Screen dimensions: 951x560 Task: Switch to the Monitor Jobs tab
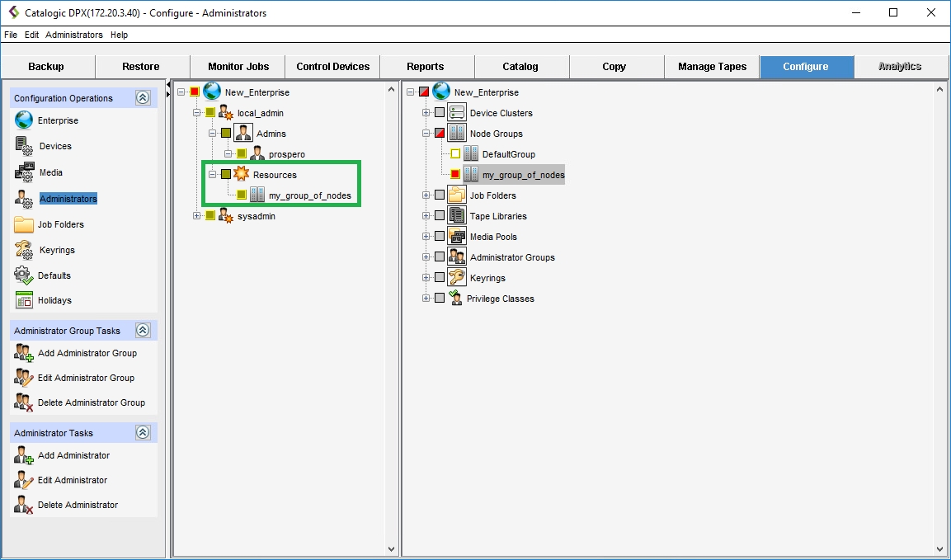coord(238,67)
